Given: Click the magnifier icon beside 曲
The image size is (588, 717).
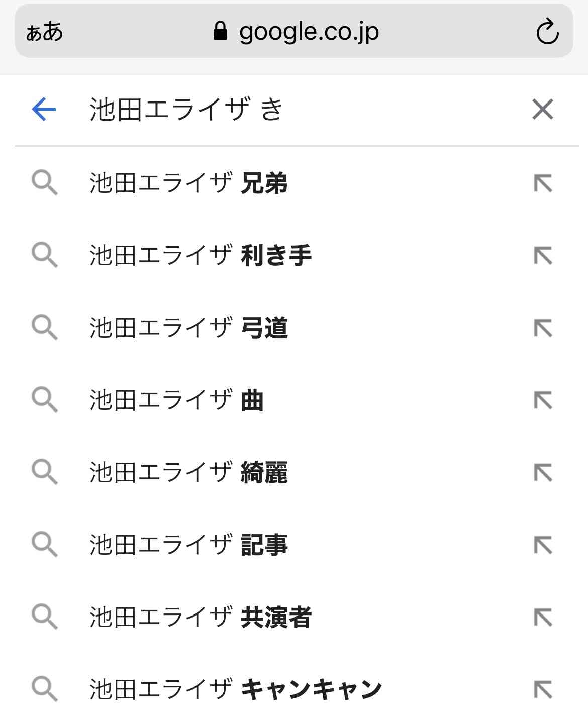Looking at the screenshot, I should (x=45, y=400).
